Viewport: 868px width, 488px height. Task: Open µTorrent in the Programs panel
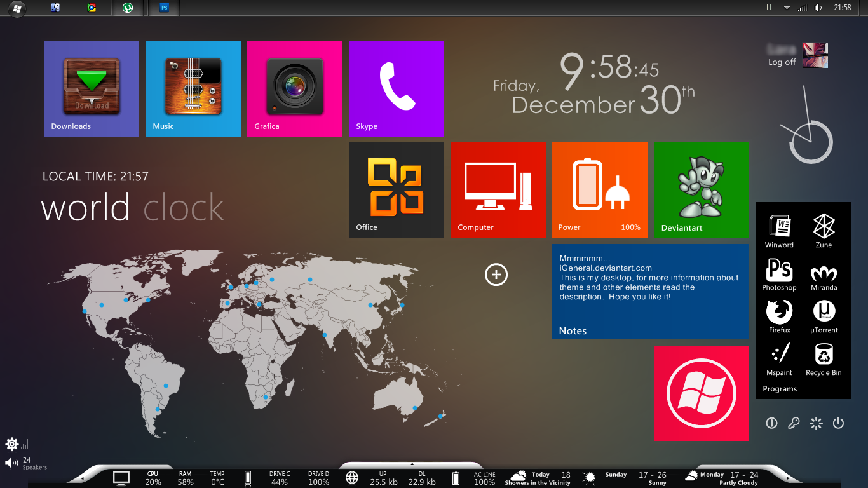824,317
